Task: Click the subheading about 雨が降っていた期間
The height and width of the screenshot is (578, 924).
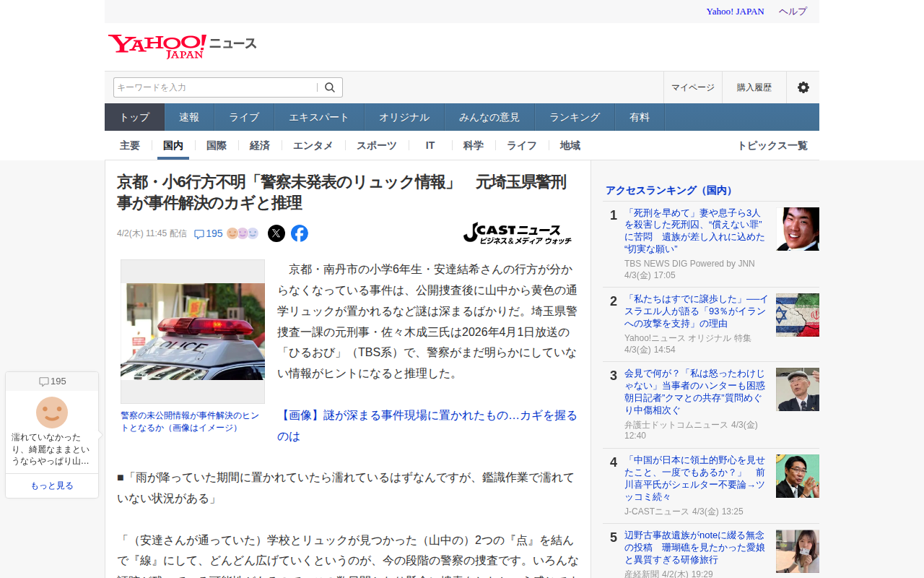Action: (346, 488)
